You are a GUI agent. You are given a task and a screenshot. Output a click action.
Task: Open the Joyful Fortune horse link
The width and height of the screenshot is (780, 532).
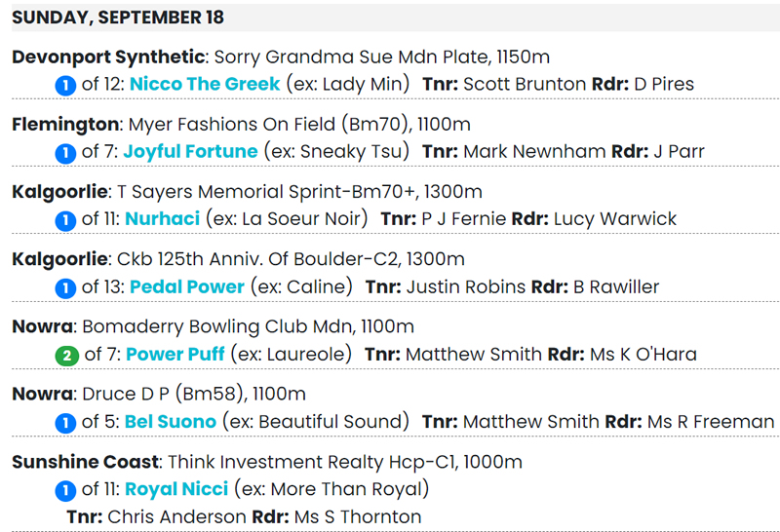click(190, 152)
